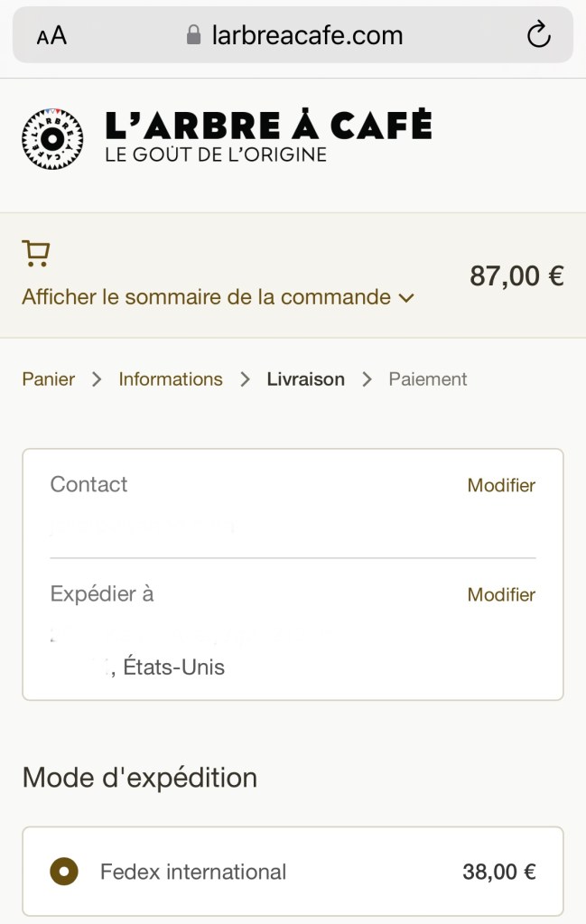Image resolution: width=586 pixels, height=924 pixels.
Task: Click the 87,00 € order total
Action: pos(516,276)
